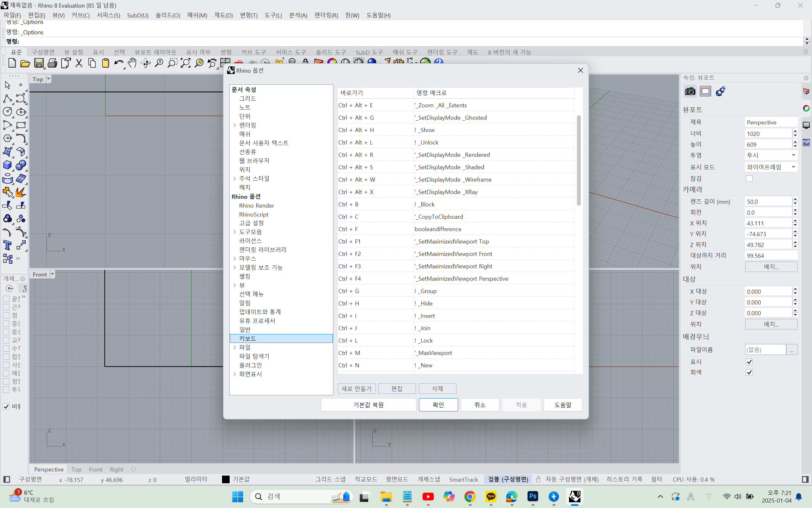The image size is (812, 508).
Task: Select the Polyline tool
Action: (7, 98)
